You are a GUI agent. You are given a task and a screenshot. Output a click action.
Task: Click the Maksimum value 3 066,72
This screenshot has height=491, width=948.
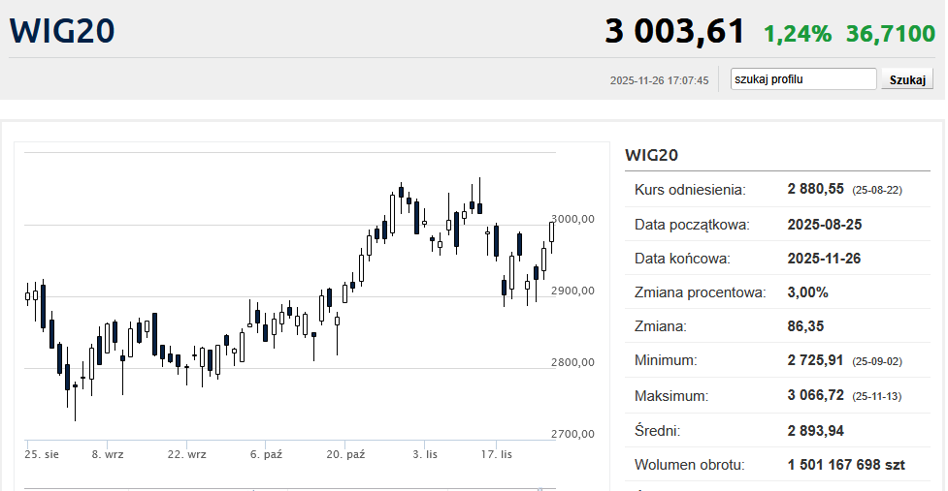816,396
